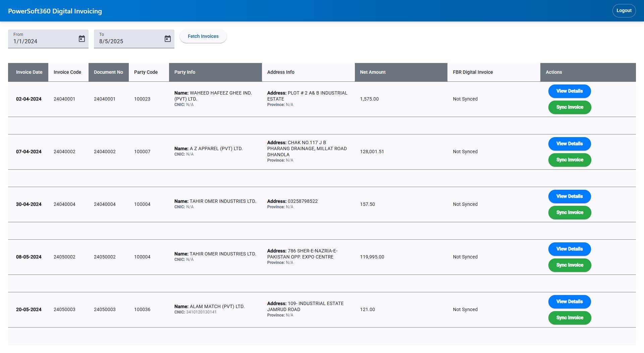
Task: Click the Invoice Date column header
Action: [29, 72]
